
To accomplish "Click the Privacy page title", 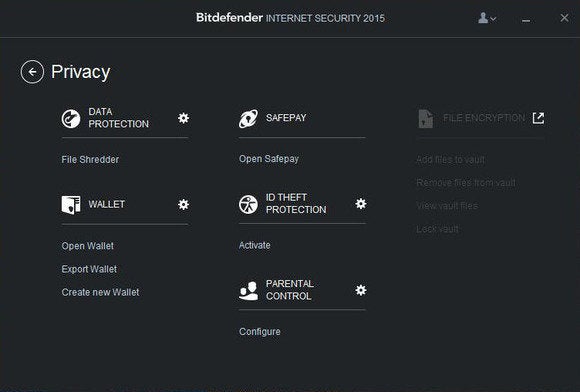I will pos(81,72).
